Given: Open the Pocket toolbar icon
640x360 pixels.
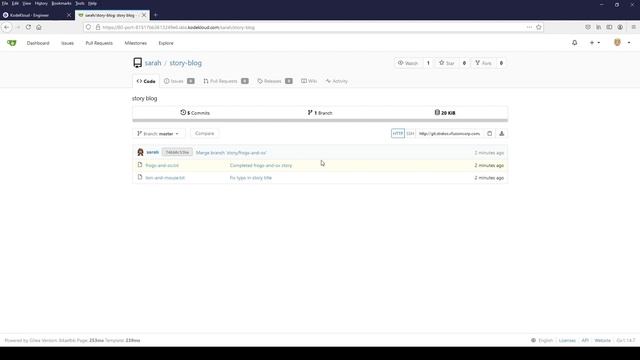Looking at the screenshot, I should pyautogui.click(x=588, y=27).
